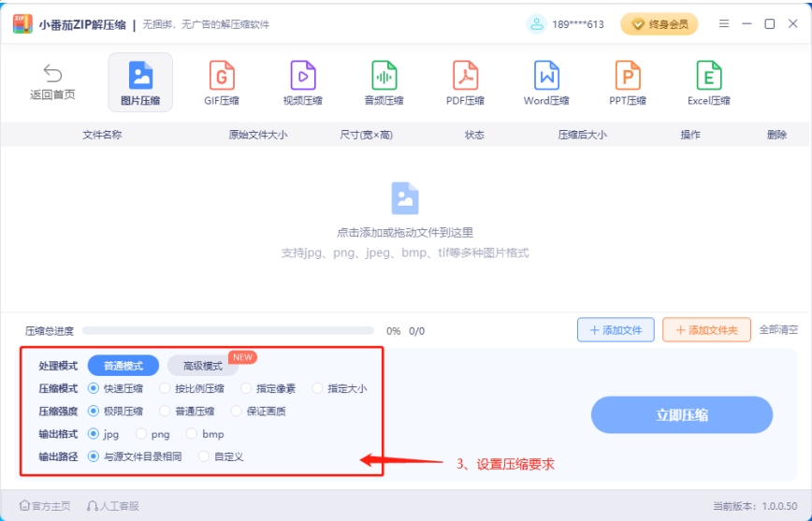
Task: Select the PPT压缩 tool icon
Action: [x=628, y=76]
